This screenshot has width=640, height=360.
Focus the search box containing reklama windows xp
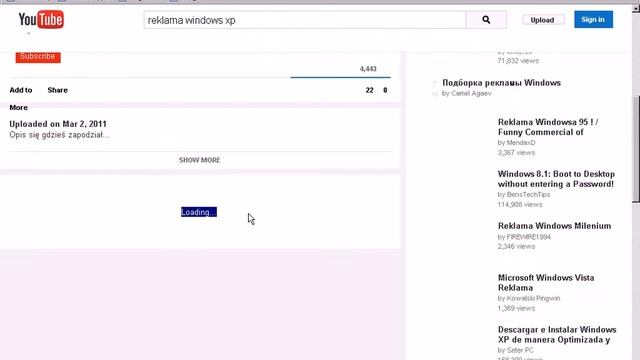click(x=304, y=20)
